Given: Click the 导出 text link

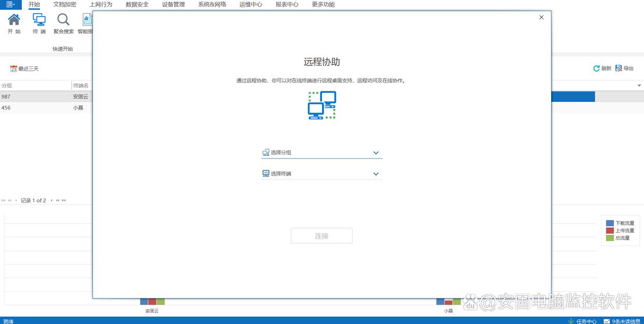Looking at the screenshot, I should click(x=628, y=69).
